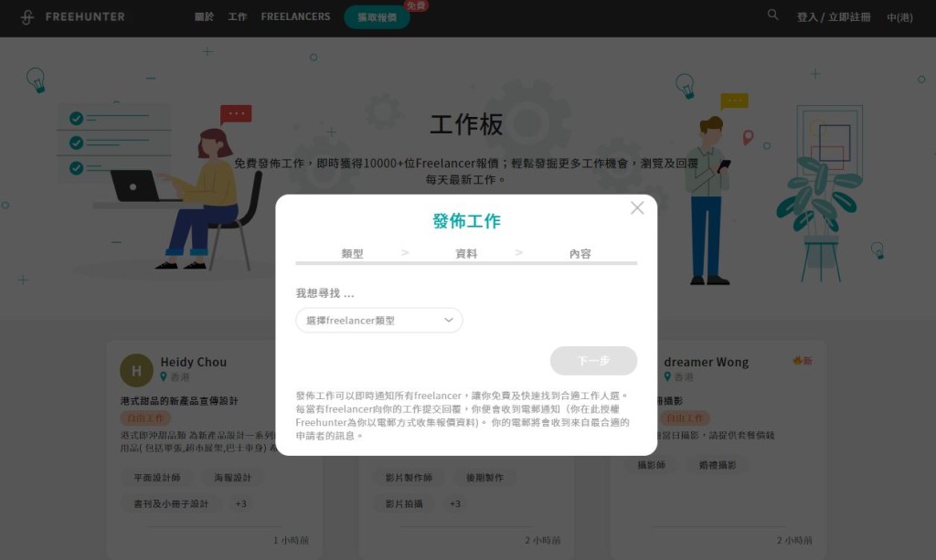Open the search magnifier icon

pos(773,16)
